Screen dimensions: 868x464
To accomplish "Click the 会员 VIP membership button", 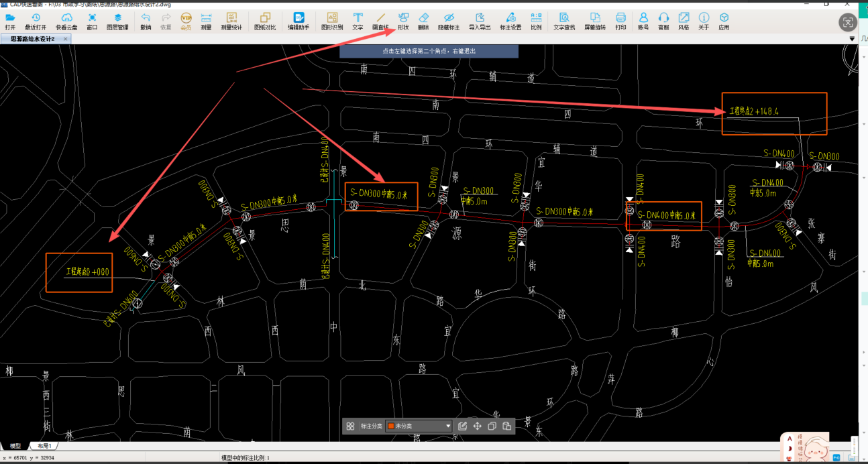I will click(186, 21).
